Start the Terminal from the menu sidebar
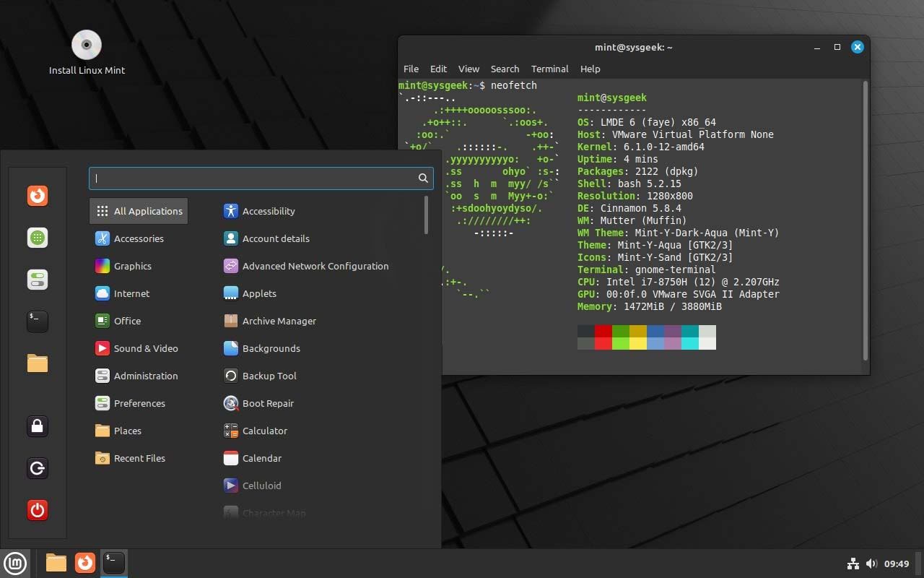The image size is (924, 578). [x=37, y=321]
